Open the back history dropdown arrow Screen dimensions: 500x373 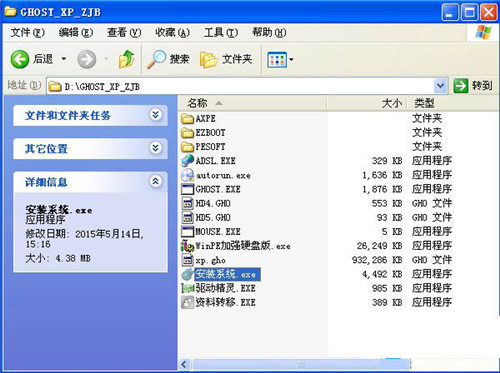(64, 59)
